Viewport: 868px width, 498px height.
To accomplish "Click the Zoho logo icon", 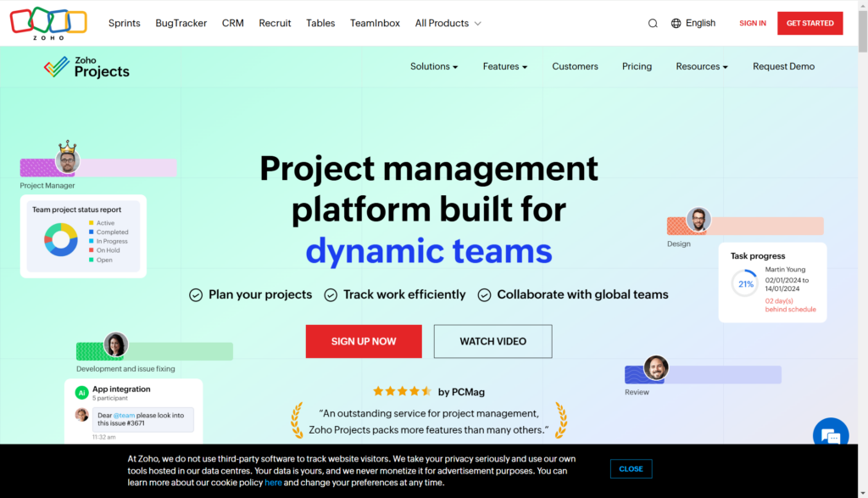I will [48, 23].
